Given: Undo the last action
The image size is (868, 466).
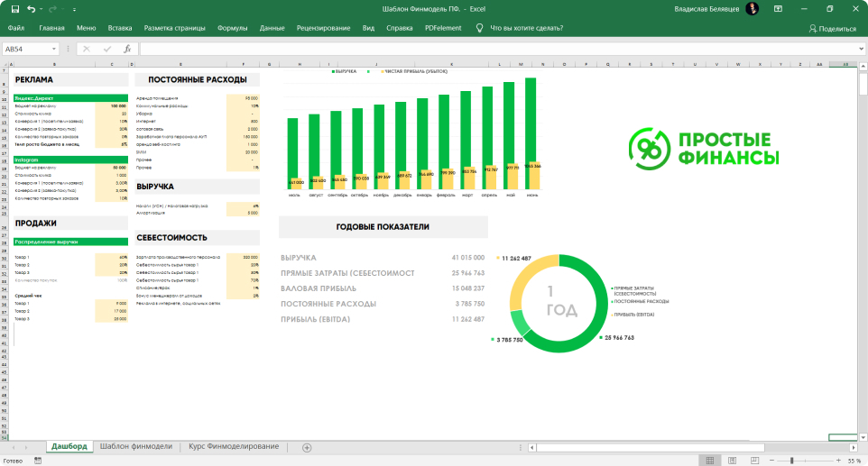Looking at the screenshot, I should coord(32,9).
